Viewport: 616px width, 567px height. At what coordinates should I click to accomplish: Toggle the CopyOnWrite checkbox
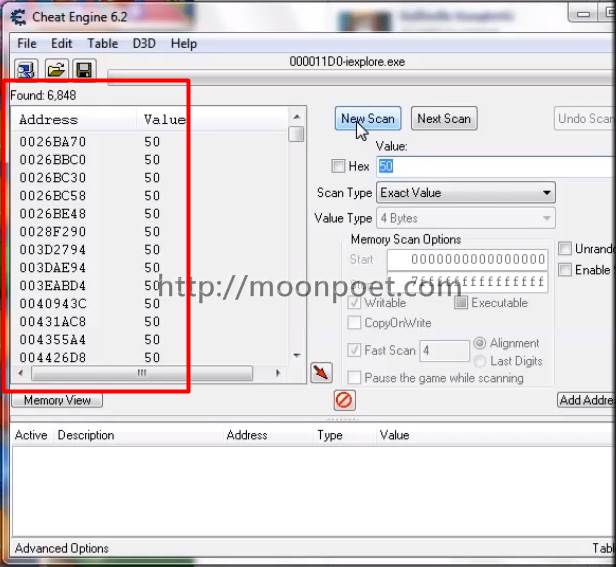[354, 323]
